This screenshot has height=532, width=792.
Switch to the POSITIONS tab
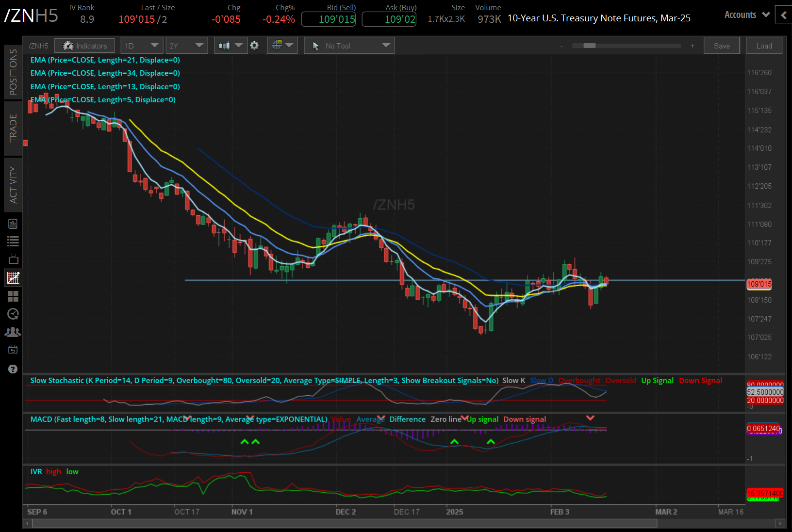tap(13, 72)
